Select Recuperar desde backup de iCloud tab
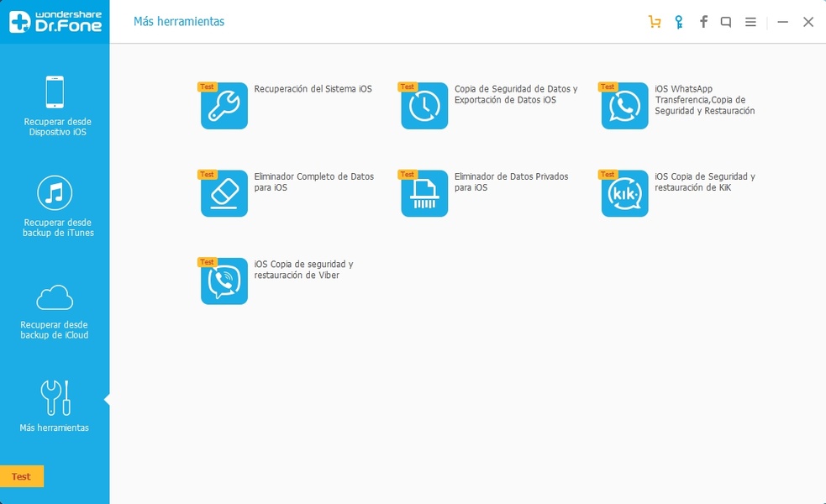826x504 pixels. [55, 312]
